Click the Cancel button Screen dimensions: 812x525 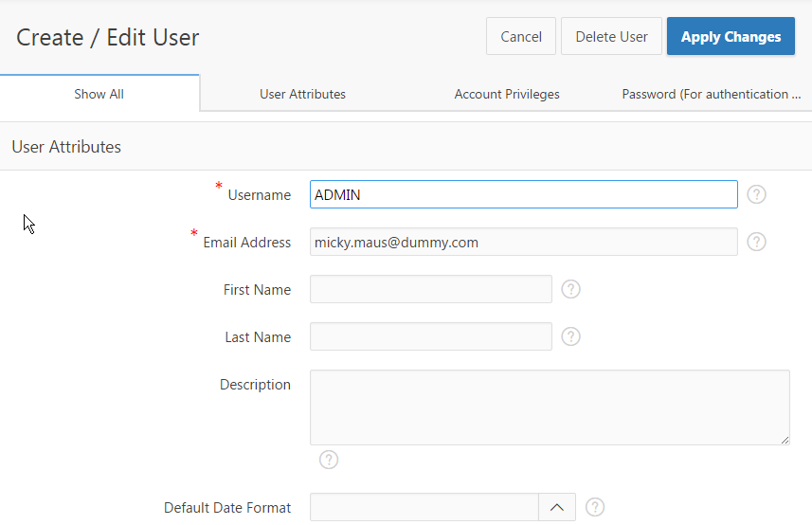click(521, 37)
